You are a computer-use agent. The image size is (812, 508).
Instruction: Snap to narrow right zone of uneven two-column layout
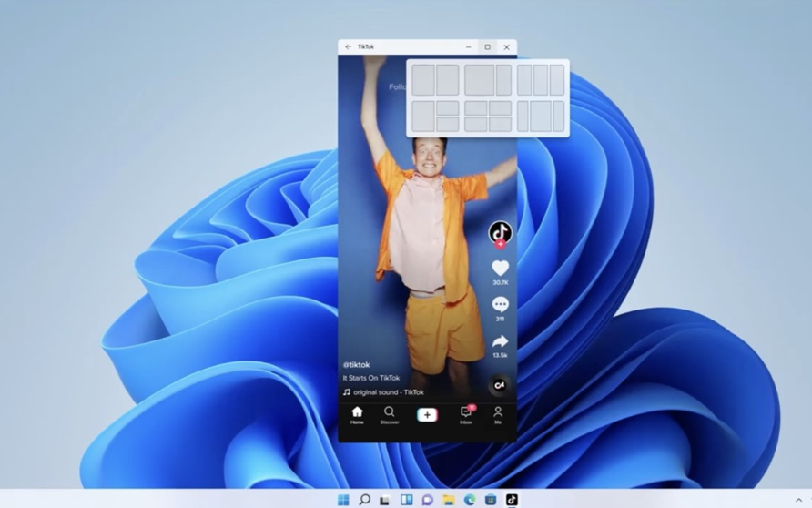(504, 80)
